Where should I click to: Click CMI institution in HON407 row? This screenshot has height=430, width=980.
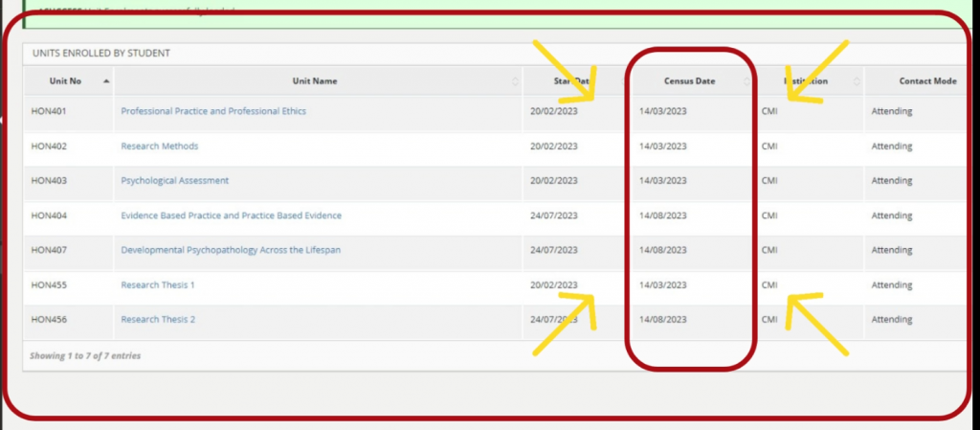(769, 250)
